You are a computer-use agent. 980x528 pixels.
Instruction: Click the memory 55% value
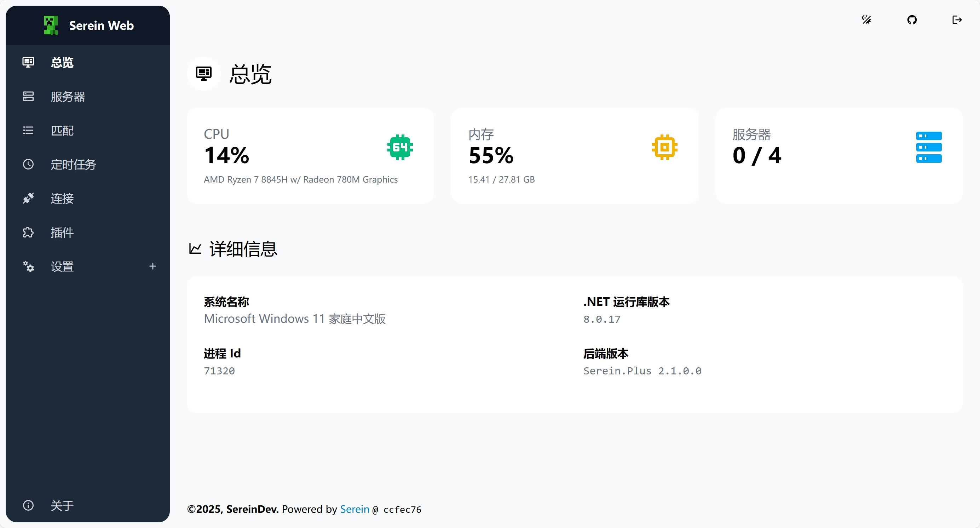[x=491, y=155]
